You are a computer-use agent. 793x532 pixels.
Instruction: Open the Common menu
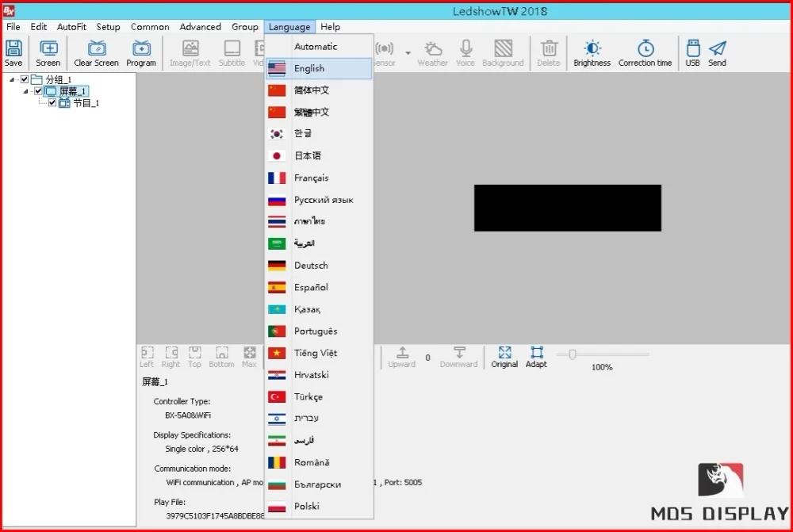coord(150,27)
